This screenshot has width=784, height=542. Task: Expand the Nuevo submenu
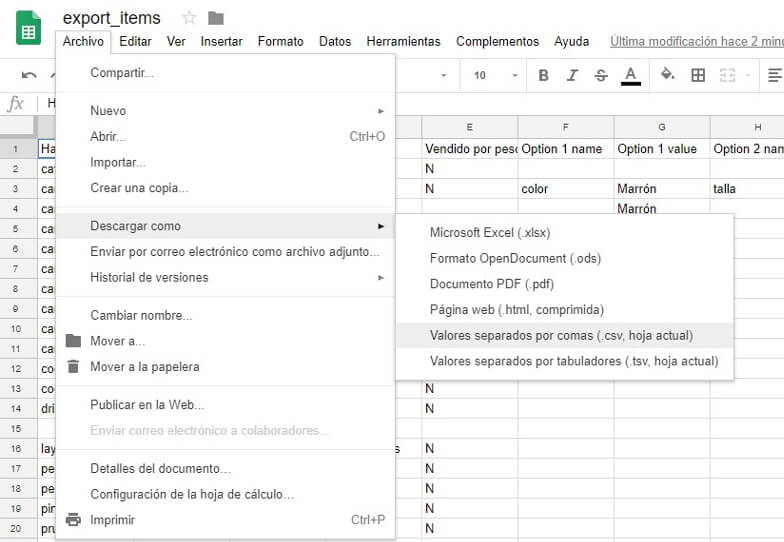pyautogui.click(x=225, y=110)
